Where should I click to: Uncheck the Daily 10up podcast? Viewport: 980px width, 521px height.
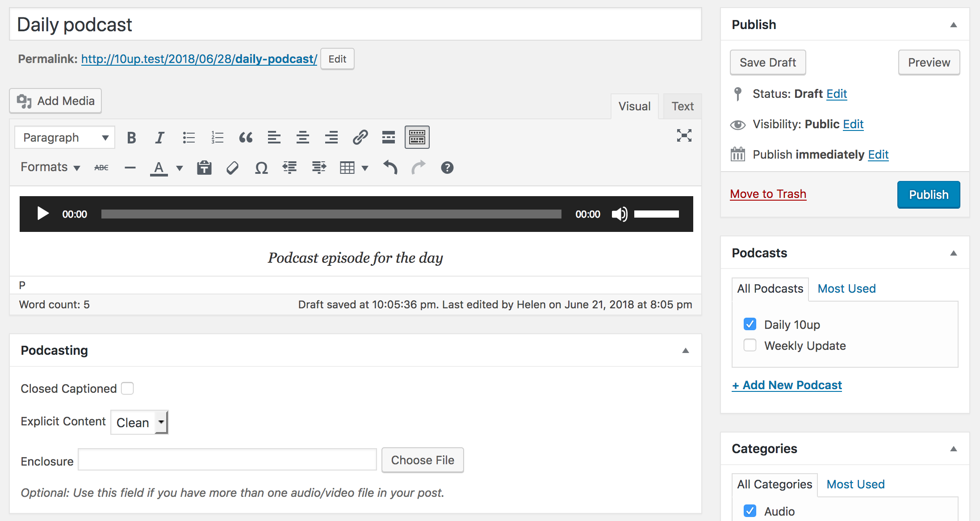point(750,324)
